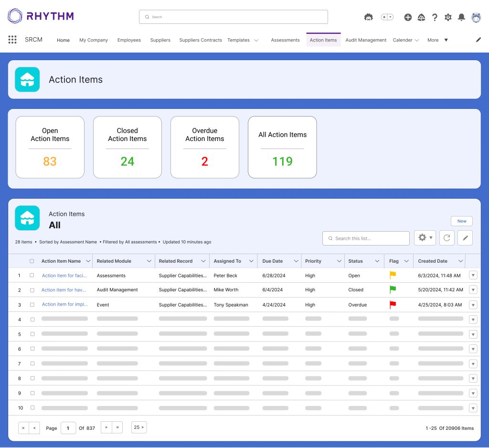
Task: Click the global add plus icon
Action: coord(408,17)
